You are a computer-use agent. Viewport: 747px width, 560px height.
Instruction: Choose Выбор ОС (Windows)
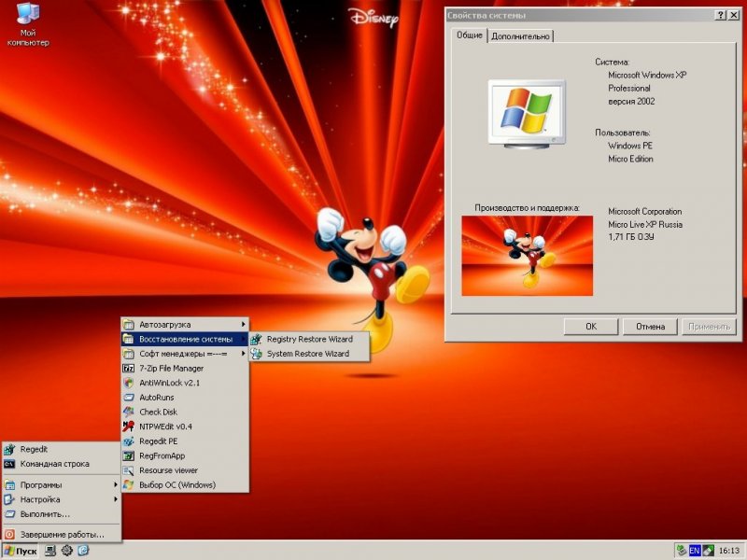point(185,484)
